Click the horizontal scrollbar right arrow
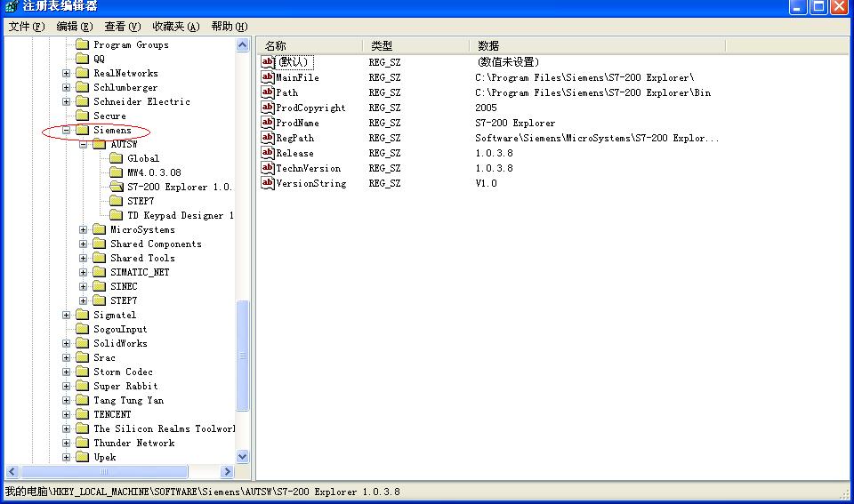 coord(227,472)
